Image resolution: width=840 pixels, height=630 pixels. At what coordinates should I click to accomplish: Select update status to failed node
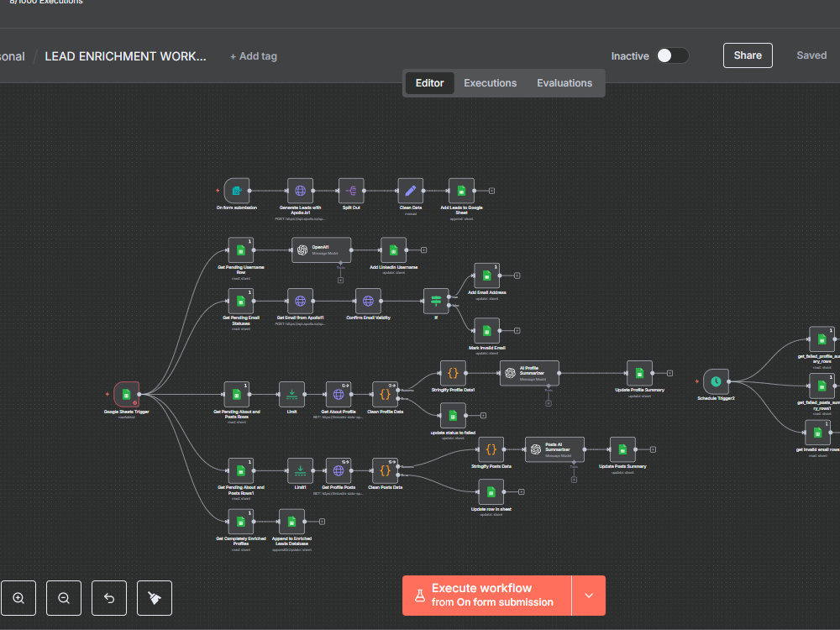point(453,416)
